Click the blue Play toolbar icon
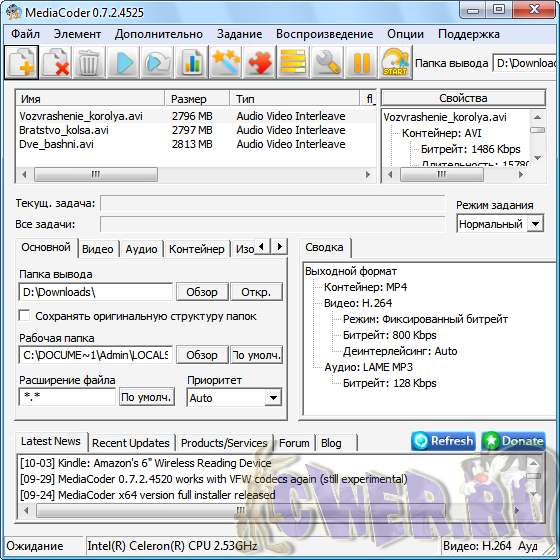560x560 pixels. click(123, 62)
